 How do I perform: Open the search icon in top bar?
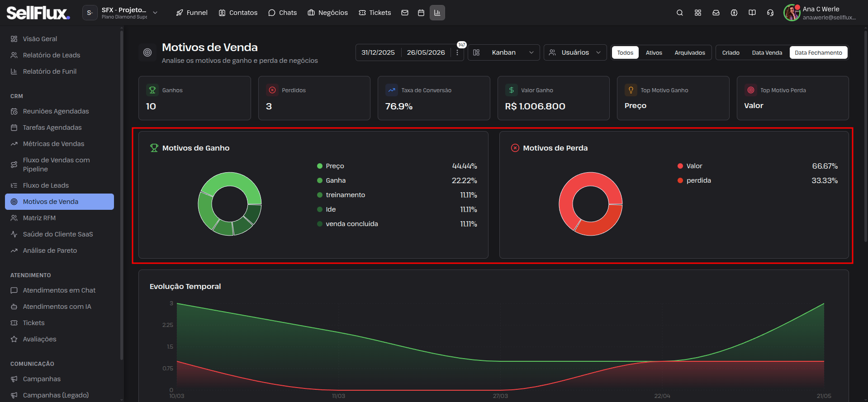coord(679,13)
